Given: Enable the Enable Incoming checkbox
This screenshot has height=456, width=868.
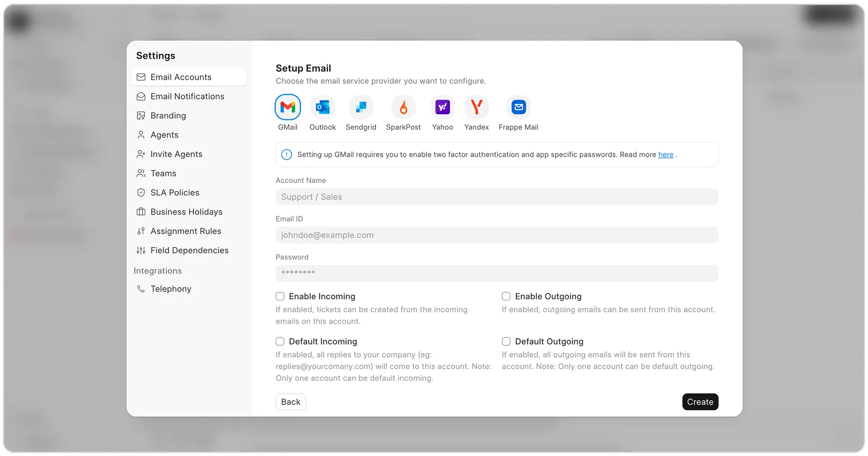Looking at the screenshot, I should coord(280,296).
